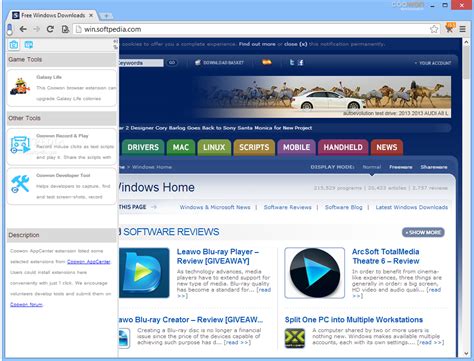This screenshot has height=361, width=474.
Task: Click the SHOW MORE button
Action: (x=423, y=232)
